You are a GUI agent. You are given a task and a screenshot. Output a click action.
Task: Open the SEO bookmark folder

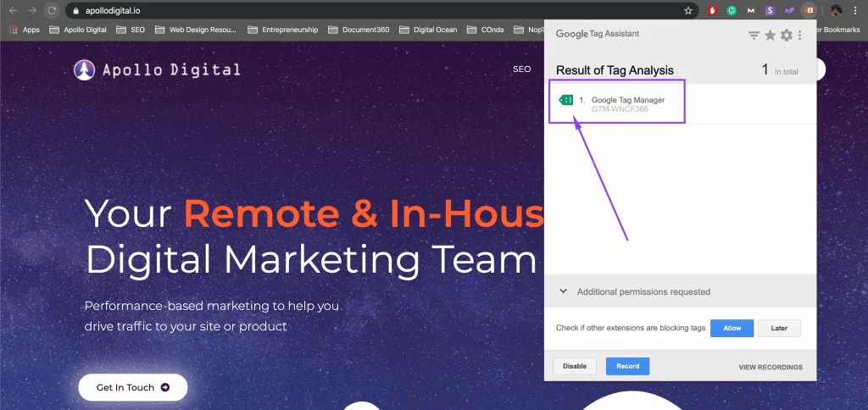click(131, 30)
